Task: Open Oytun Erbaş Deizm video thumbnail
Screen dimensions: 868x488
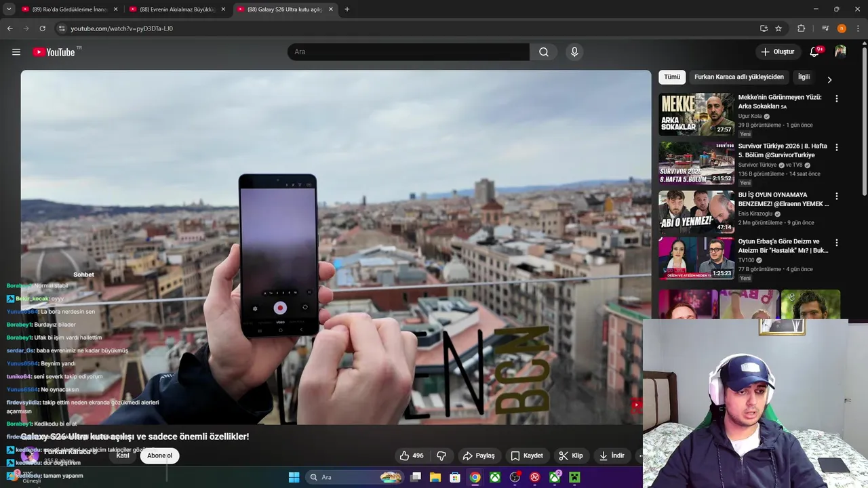Action: (x=696, y=258)
